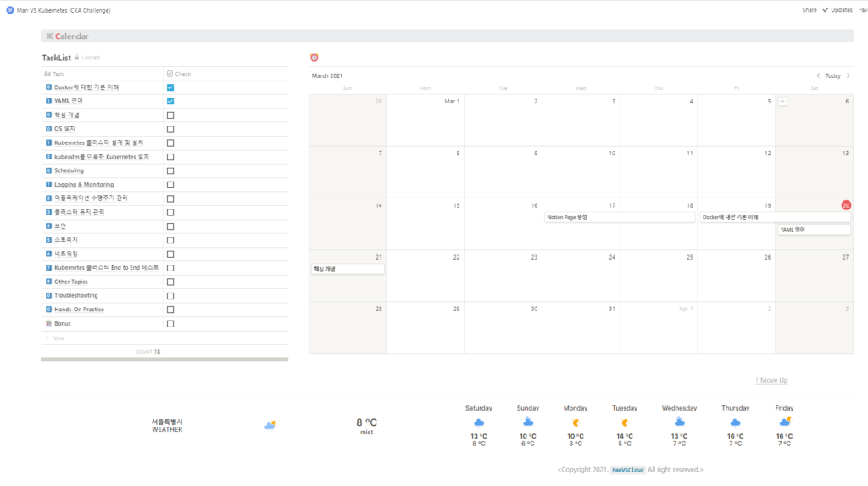Click the Move Up link

point(771,380)
